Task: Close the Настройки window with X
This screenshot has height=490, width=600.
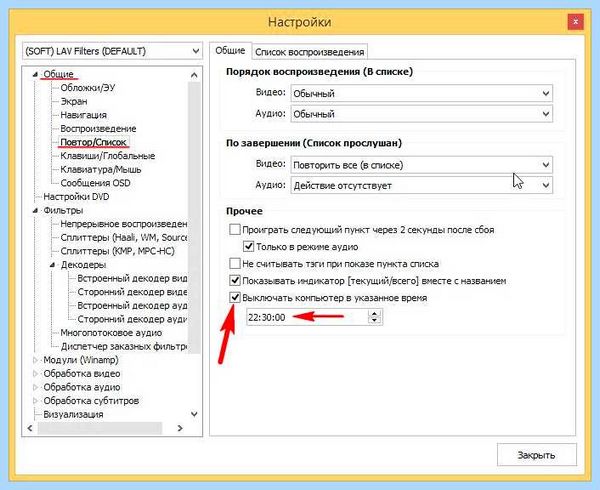Action: tap(576, 22)
